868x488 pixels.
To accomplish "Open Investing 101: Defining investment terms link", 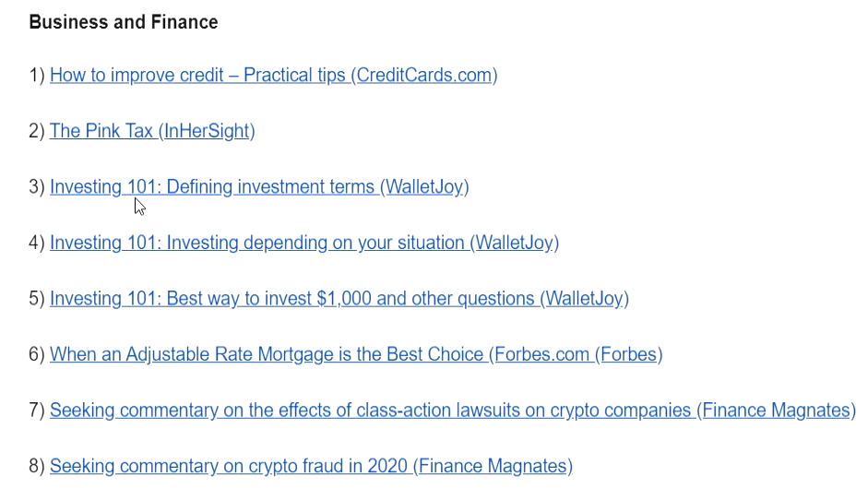I will click(259, 187).
